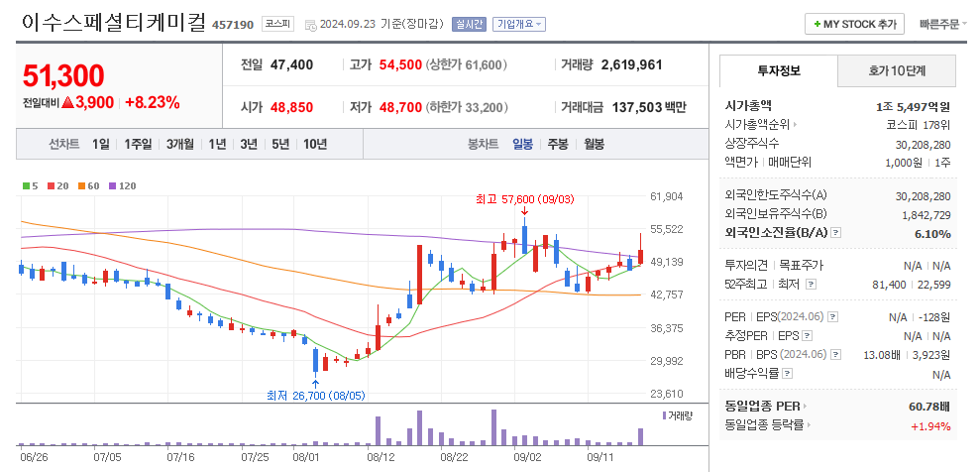Click the 시가 value 48,850

(x=292, y=107)
